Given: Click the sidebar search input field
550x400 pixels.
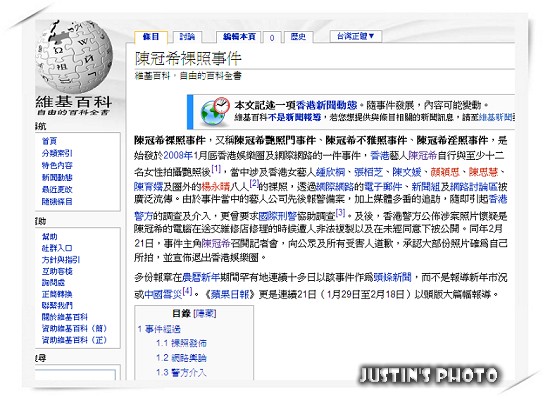Looking at the screenshot, I should (x=75, y=374).
